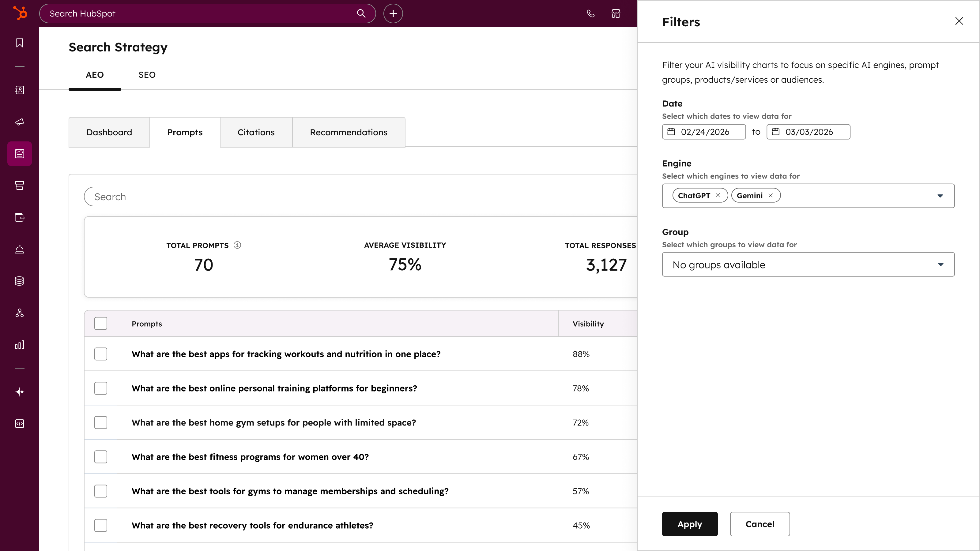Open the Marketplace icon in the top bar
The image size is (980, 551).
[616, 13]
